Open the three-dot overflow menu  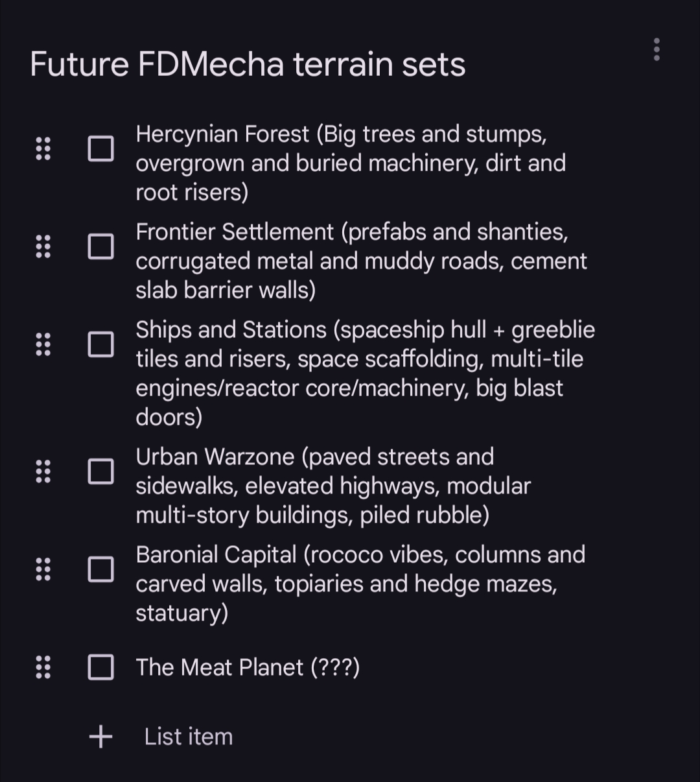(657, 49)
